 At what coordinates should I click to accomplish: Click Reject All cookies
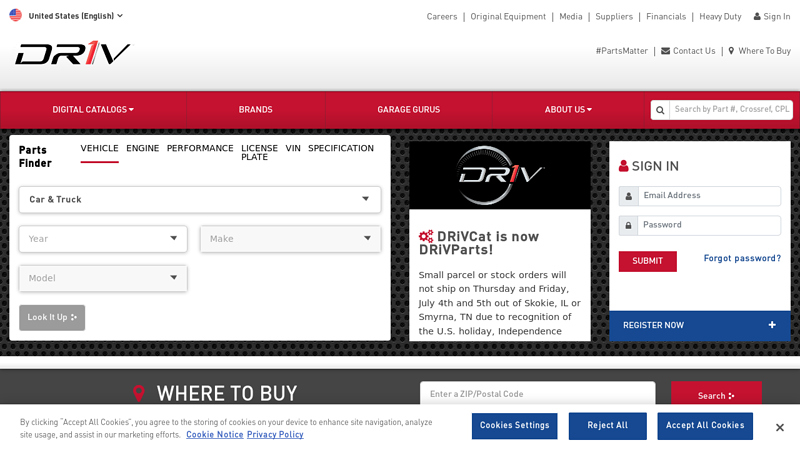click(x=608, y=426)
